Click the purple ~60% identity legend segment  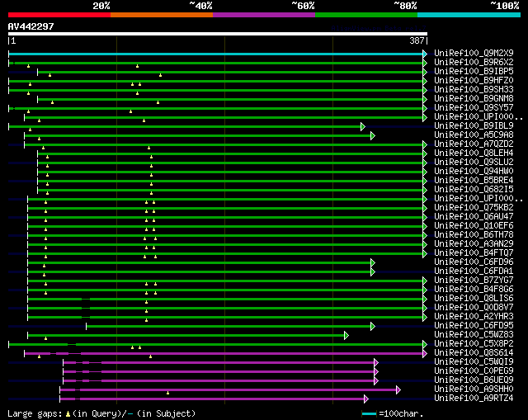[x=264, y=15]
